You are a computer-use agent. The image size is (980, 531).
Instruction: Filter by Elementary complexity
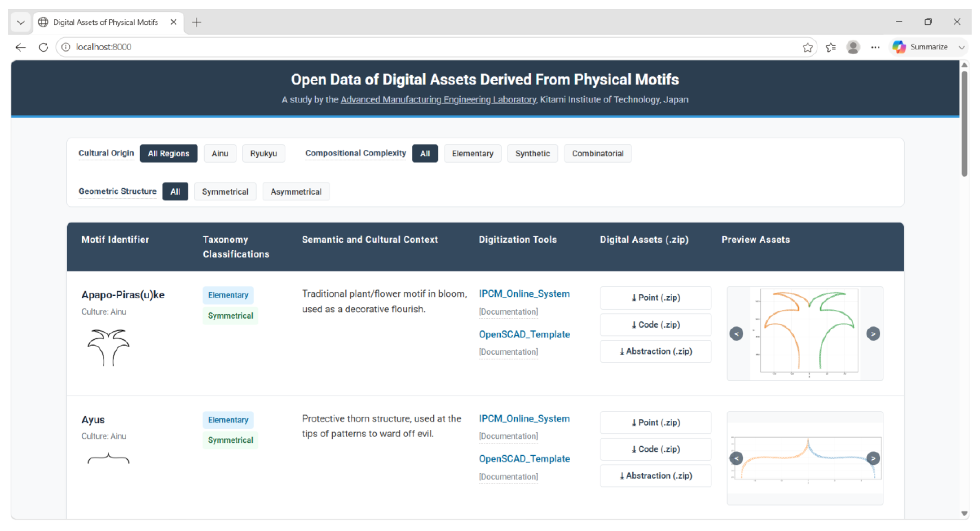(x=472, y=154)
